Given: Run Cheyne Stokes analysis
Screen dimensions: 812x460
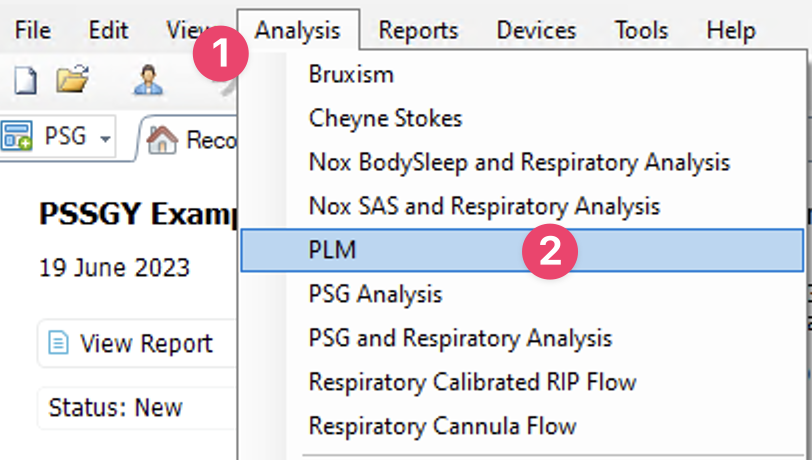Looking at the screenshot, I should (x=385, y=118).
